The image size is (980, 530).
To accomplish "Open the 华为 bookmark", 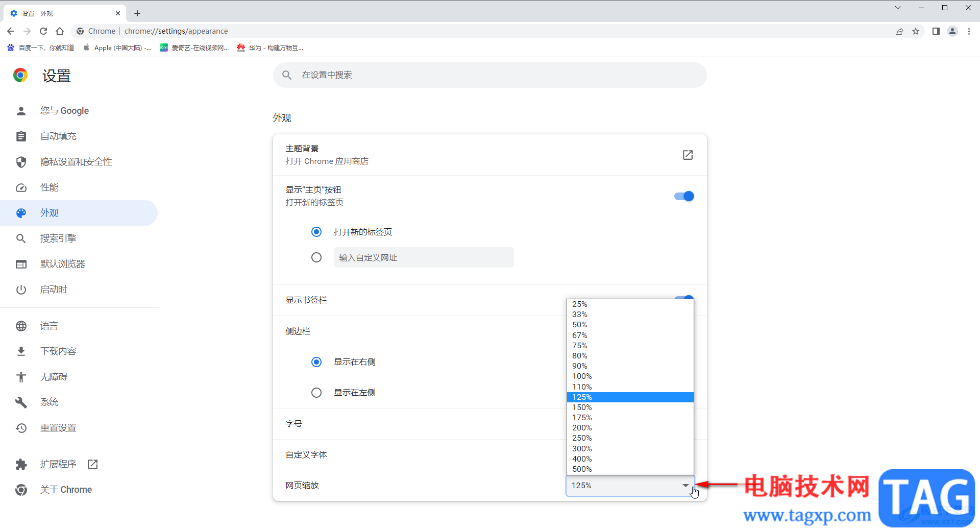I will point(270,47).
